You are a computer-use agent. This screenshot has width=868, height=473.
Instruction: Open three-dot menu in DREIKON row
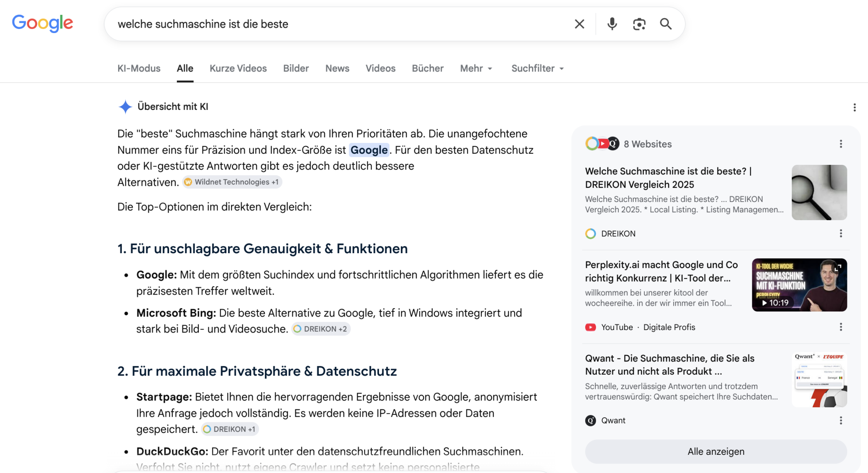(x=841, y=233)
